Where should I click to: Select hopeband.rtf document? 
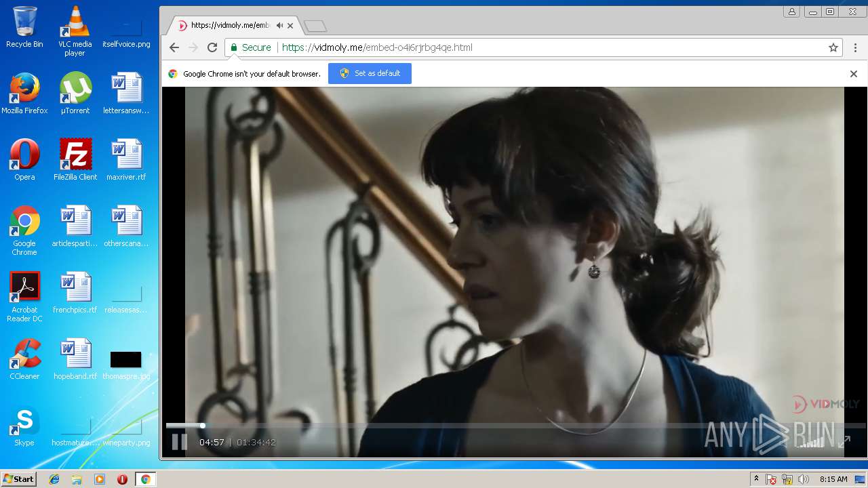(x=75, y=359)
